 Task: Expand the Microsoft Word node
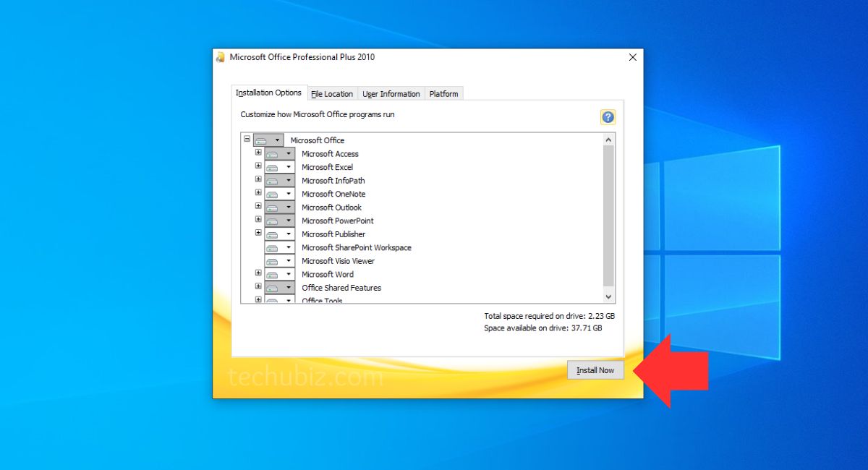click(x=258, y=273)
